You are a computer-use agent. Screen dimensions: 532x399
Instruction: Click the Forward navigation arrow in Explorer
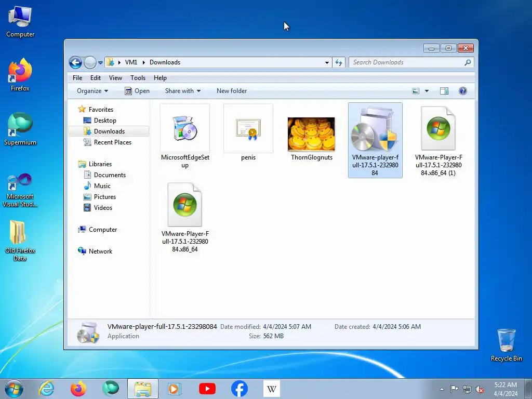90,62
